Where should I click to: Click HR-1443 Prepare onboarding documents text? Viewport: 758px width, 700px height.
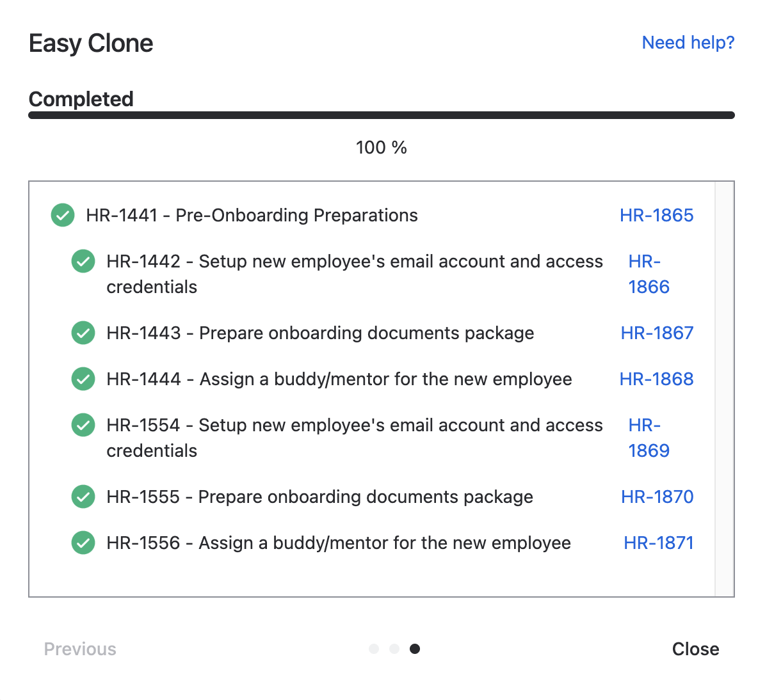[320, 333]
